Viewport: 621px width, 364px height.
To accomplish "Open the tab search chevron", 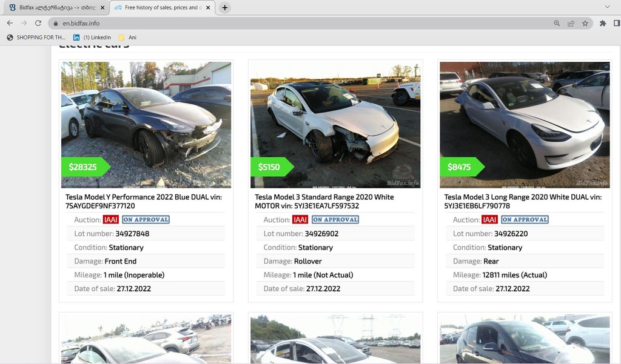I will pyautogui.click(x=607, y=7).
